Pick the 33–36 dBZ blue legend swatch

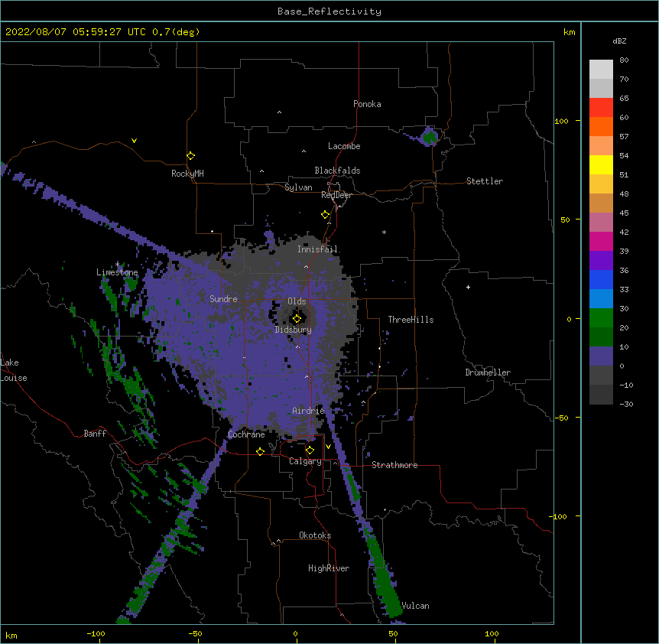pyautogui.click(x=601, y=279)
